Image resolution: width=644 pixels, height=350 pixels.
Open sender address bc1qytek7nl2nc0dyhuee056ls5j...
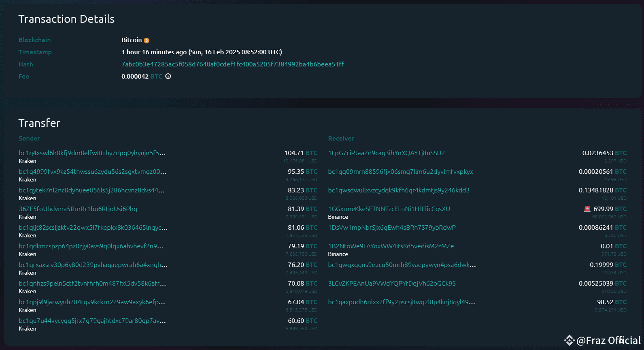tap(91, 190)
